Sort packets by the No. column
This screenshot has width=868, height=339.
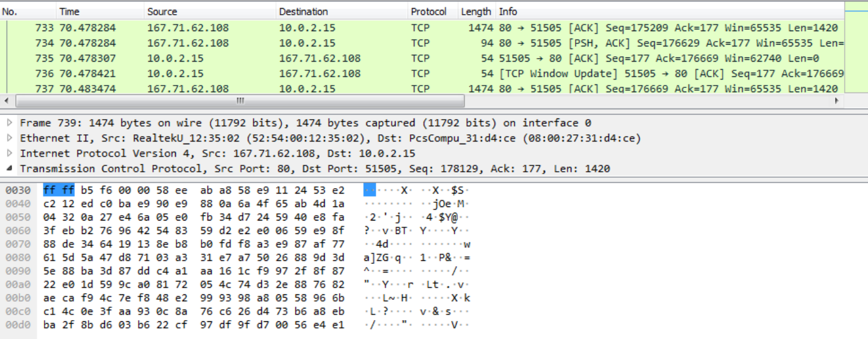[x=28, y=12]
